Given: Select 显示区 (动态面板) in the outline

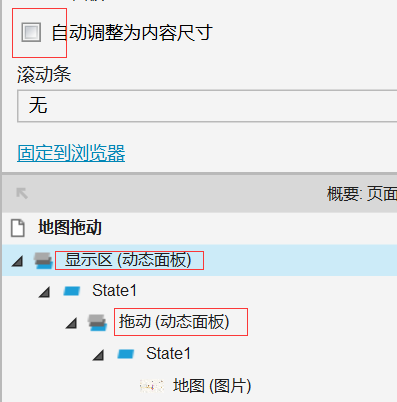Looking at the screenshot, I should coord(128,260).
